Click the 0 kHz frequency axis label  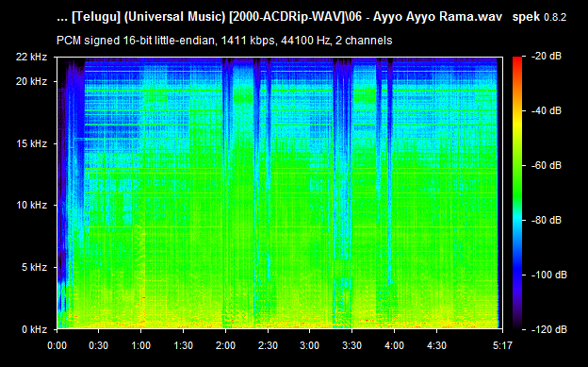pos(34,329)
